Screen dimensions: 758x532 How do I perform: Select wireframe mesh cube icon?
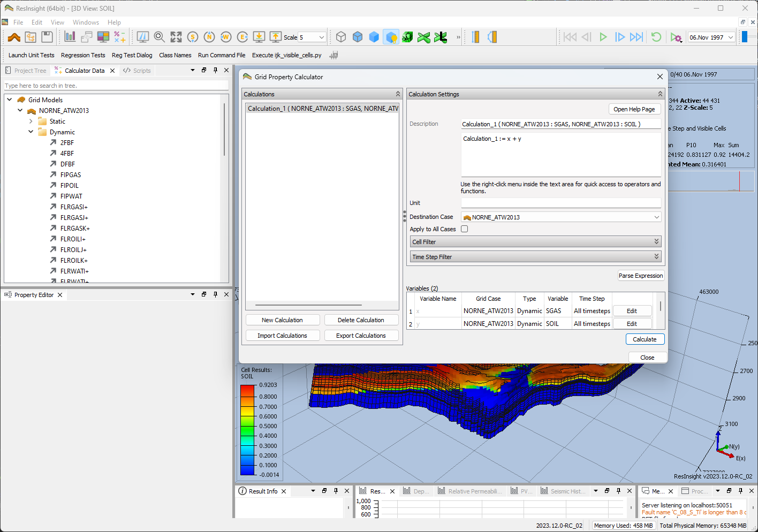341,37
